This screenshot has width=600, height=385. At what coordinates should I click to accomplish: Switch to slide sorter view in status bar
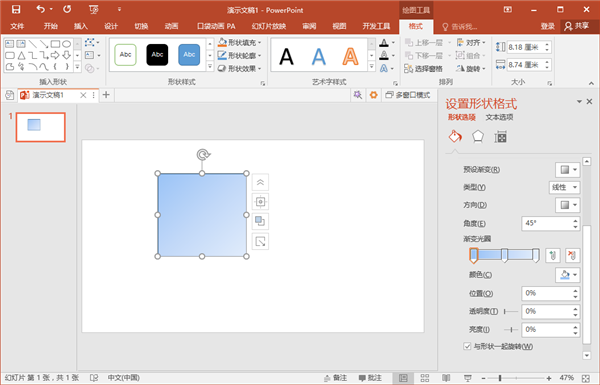[425, 378]
